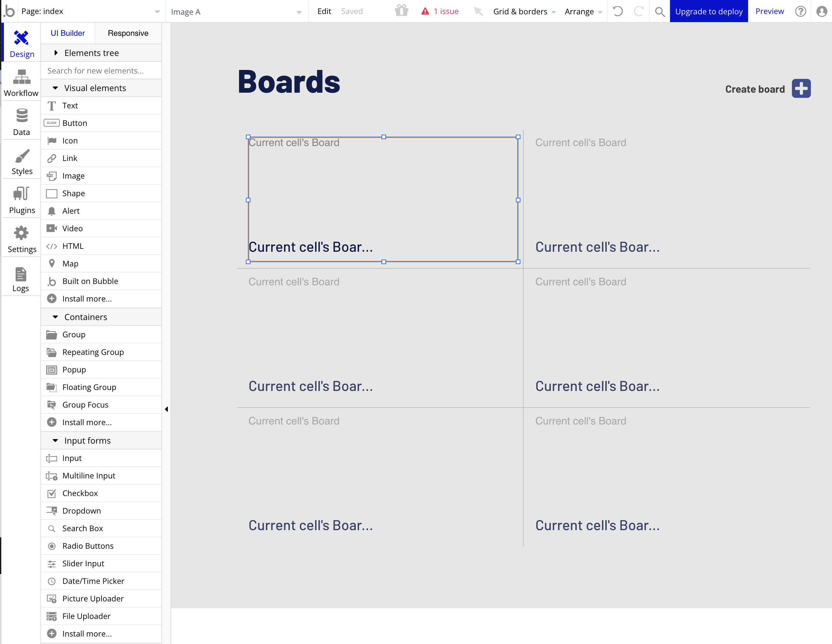Click the search magnifier icon in the top bar

(x=659, y=11)
